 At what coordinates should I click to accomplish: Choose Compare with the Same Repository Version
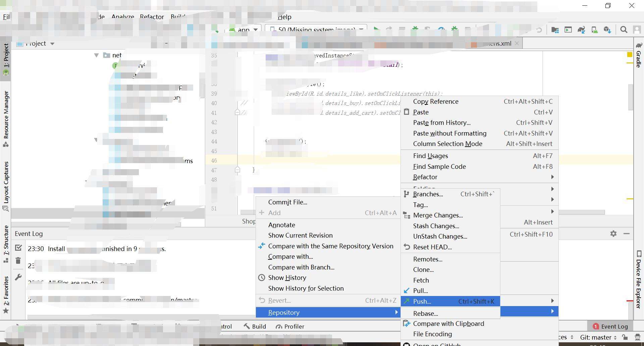pyautogui.click(x=328, y=246)
